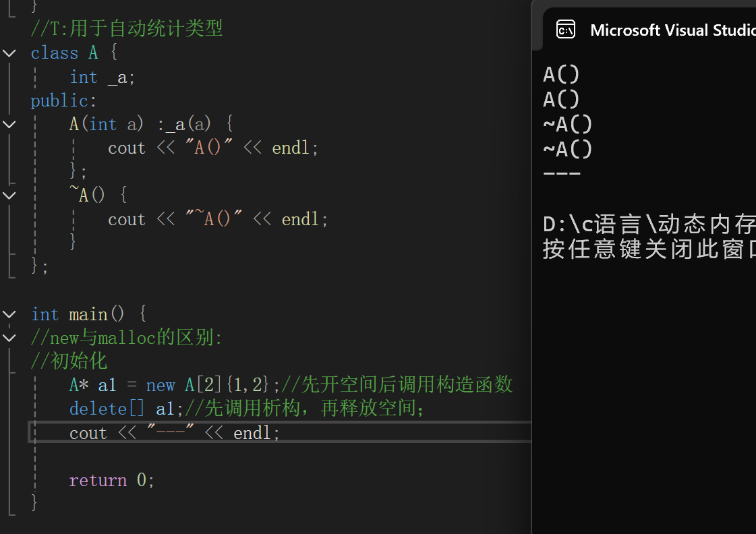The height and width of the screenshot is (534, 756).
Task: Select the int _a member declaration
Action: click(x=100, y=77)
